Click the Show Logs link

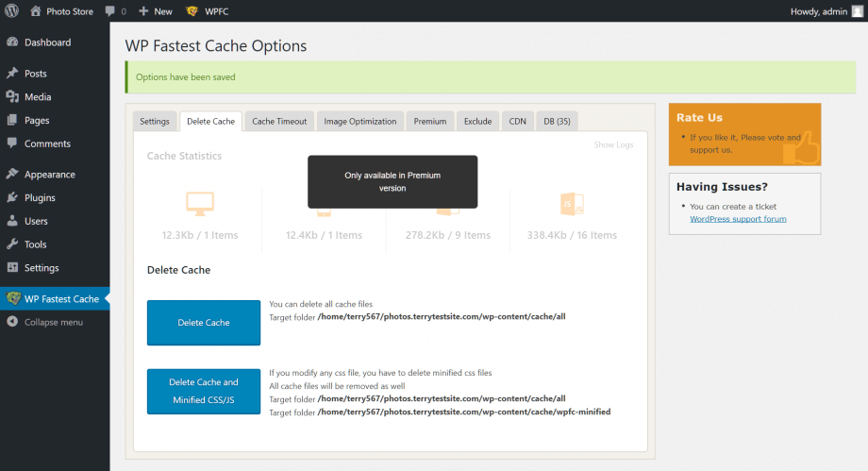[613, 144]
